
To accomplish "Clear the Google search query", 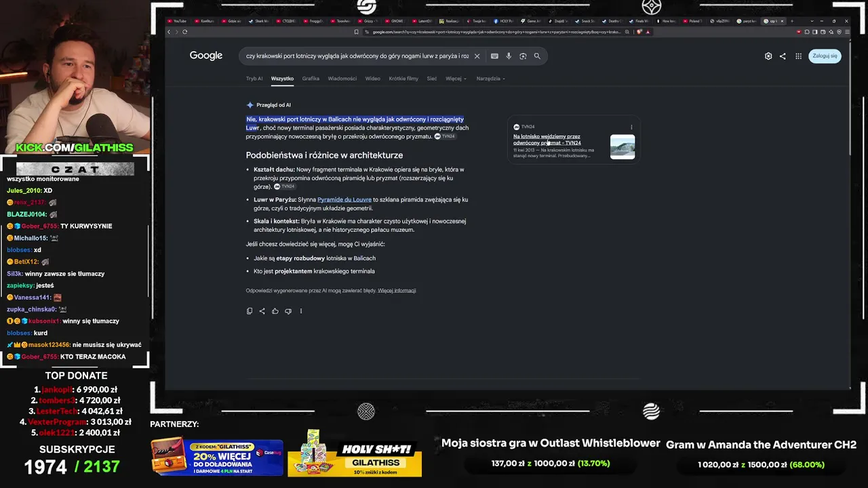I will 477,56.
